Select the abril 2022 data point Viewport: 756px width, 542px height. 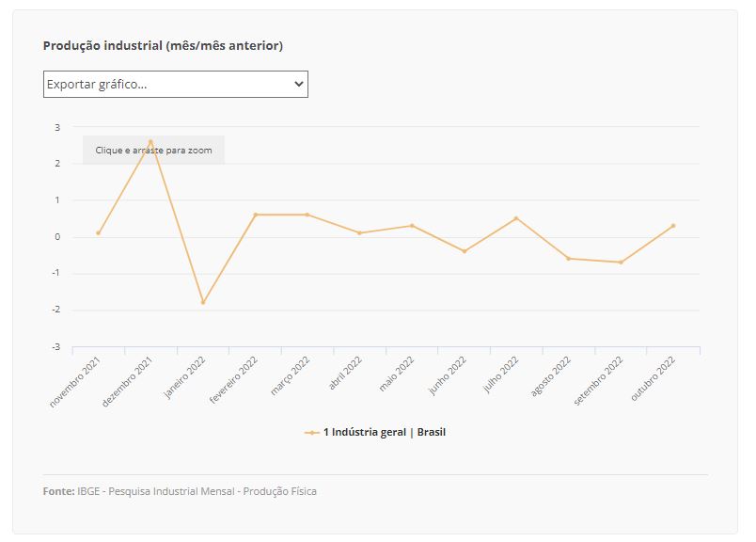pyautogui.click(x=359, y=232)
